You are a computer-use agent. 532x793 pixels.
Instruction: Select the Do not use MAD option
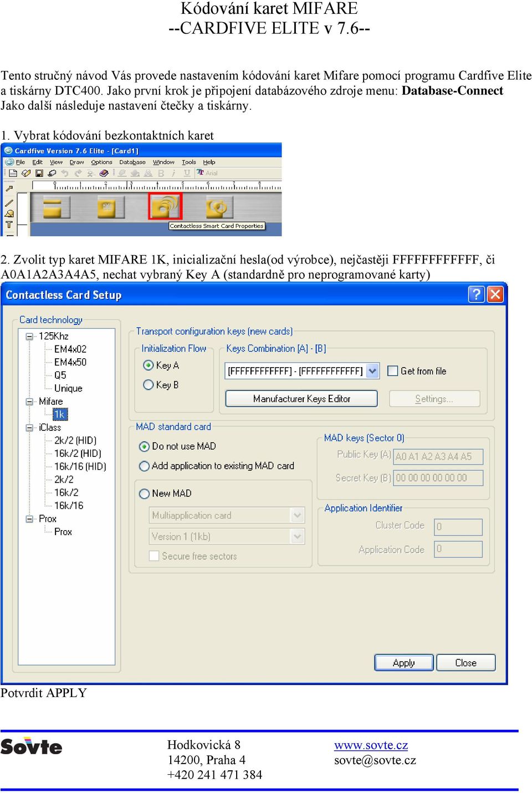coord(144,446)
